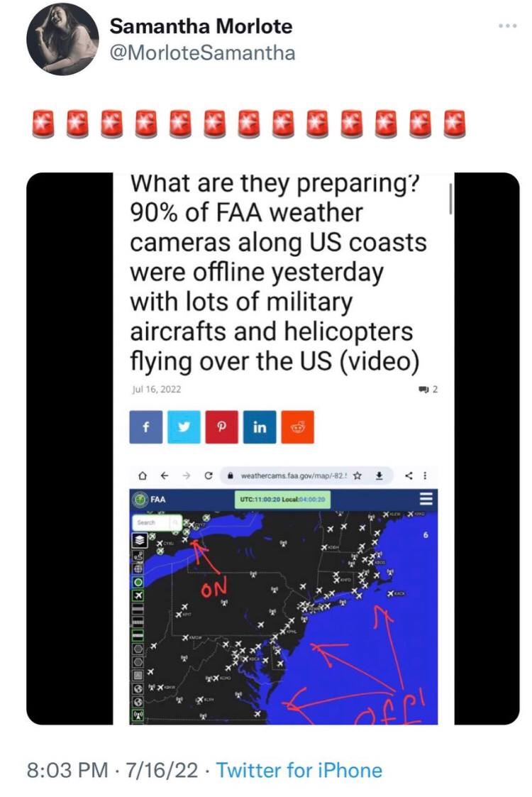Open the @MorloteSamantha handle link
Screen dimensions: 532x797
202,53
